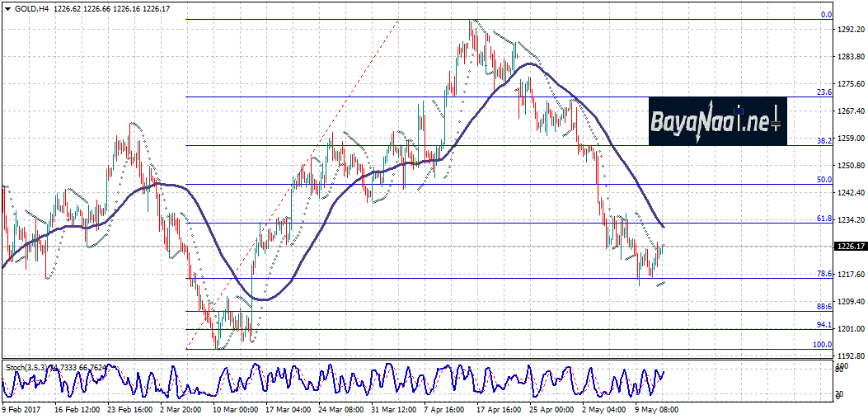This screenshot has height=419, width=868.
Task: Click the triangle arrow beside GOLD,H4 title
Action: point(7,9)
